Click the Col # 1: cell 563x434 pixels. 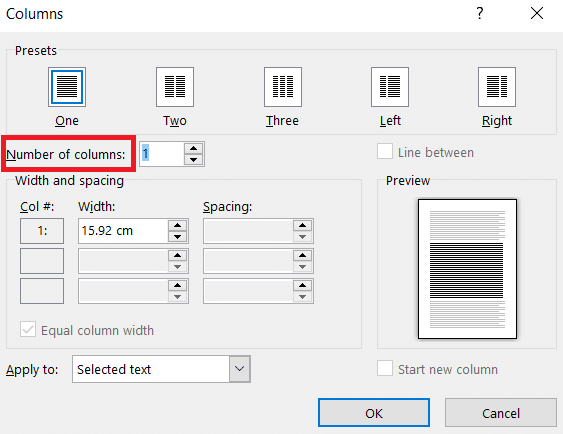42,231
